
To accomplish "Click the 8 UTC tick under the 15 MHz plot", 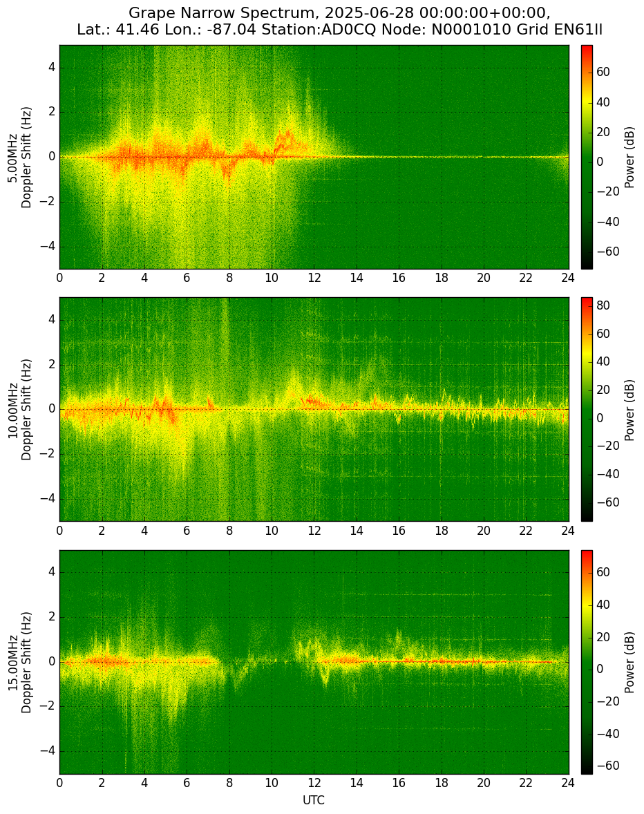I will click(229, 783).
